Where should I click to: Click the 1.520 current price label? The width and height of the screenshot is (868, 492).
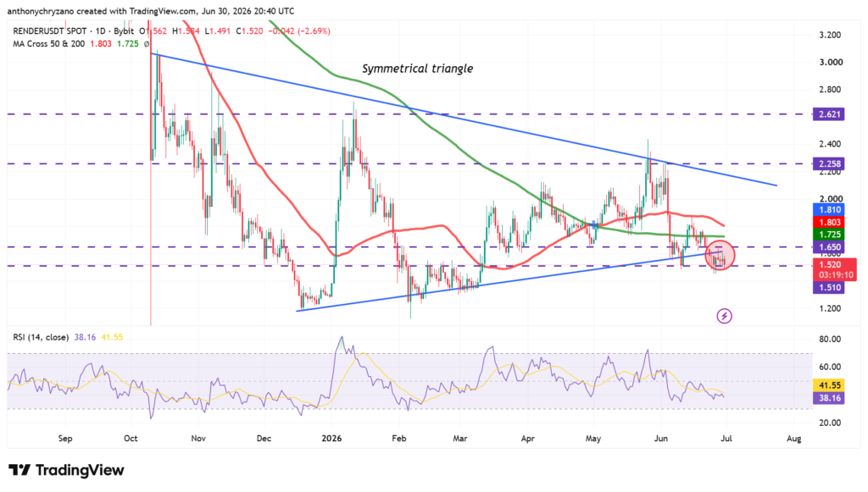pyautogui.click(x=829, y=265)
